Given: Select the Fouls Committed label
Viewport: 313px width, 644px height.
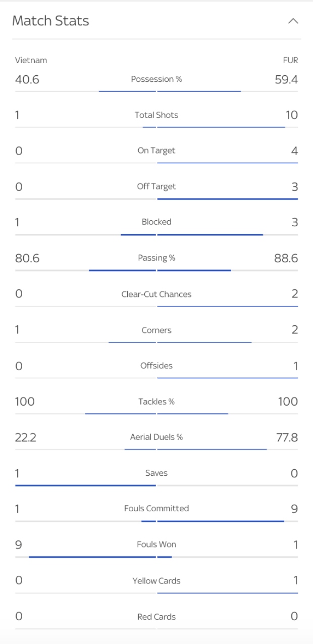Looking at the screenshot, I should [156, 509].
